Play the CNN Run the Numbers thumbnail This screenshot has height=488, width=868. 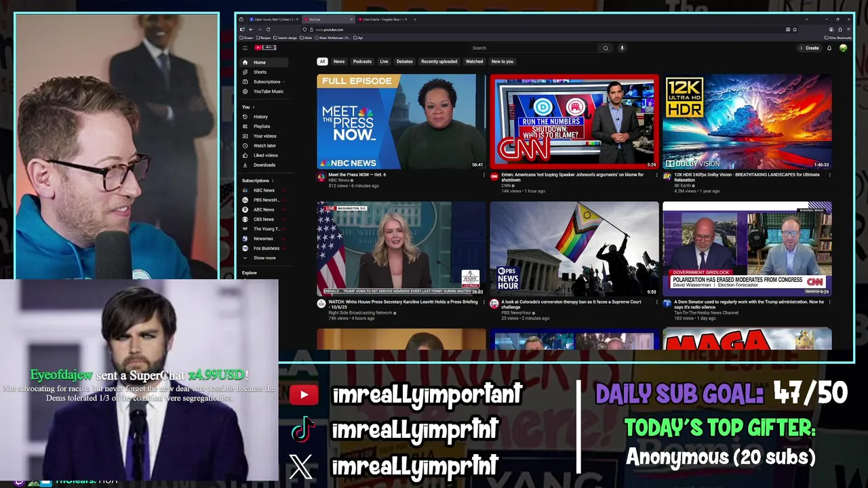[574, 121]
